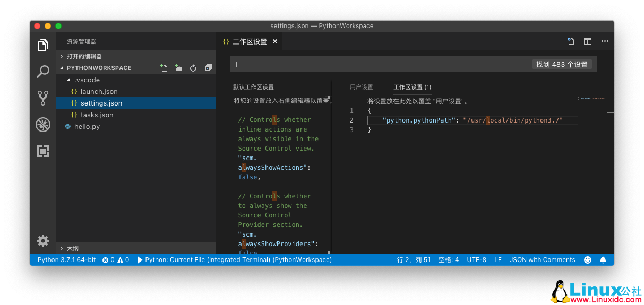This screenshot has width=644, height=305.
Task: Click the errors count in status bar
Action: pos(108,260)
